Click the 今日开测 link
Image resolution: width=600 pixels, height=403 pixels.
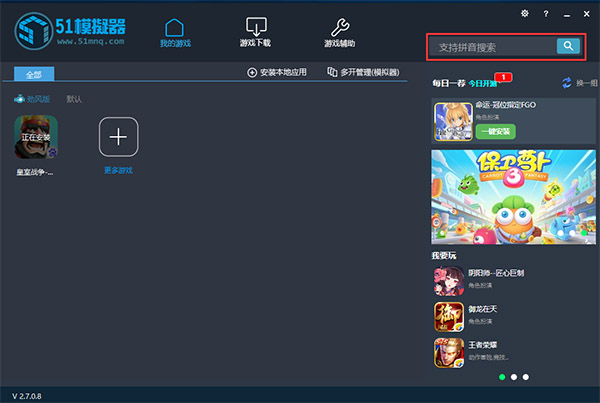pyautogui.click(x=483, y=83)
